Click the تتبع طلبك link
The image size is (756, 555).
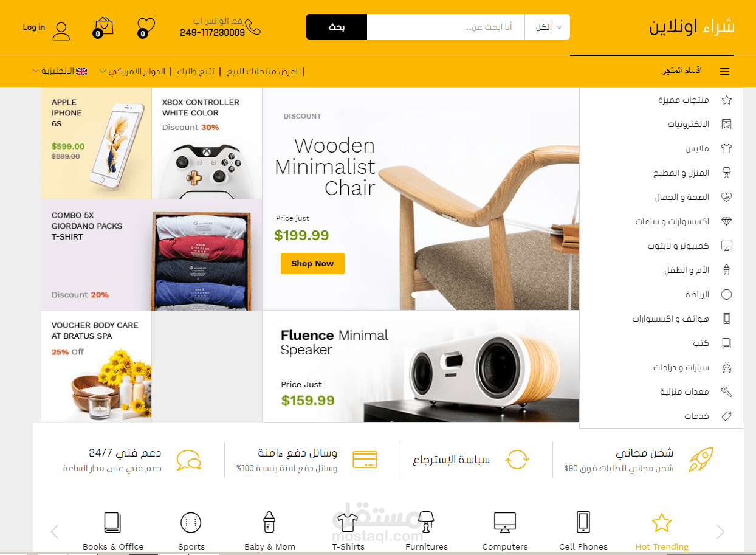(196, 71)
